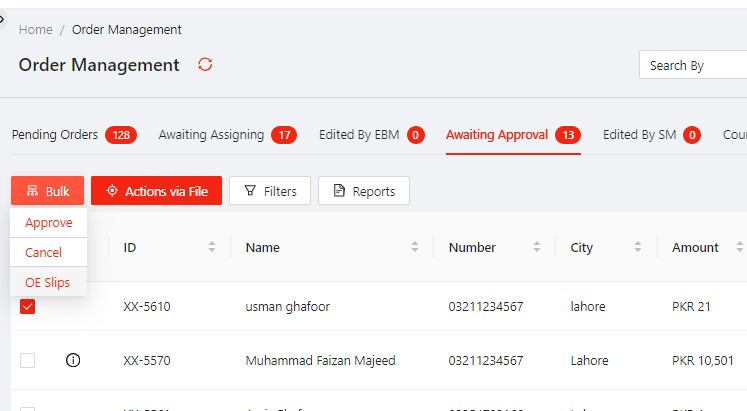Sort by ID column using sort arrows
Viewport: 747px width, 411px height.
tap(211, 247)
